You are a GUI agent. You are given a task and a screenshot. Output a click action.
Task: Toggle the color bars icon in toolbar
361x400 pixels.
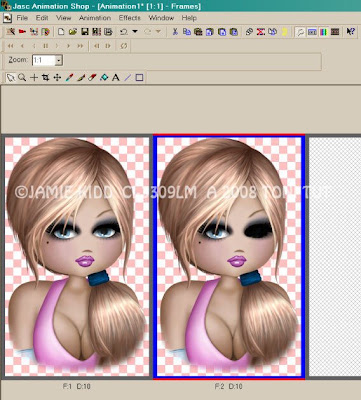pyautogui.click(x=324, y=32)
